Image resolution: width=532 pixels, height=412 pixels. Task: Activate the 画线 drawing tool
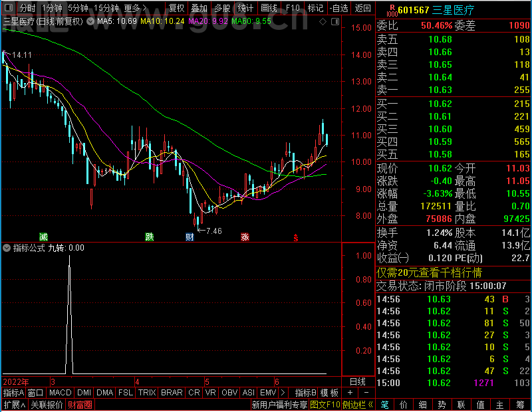coord(269,8)
